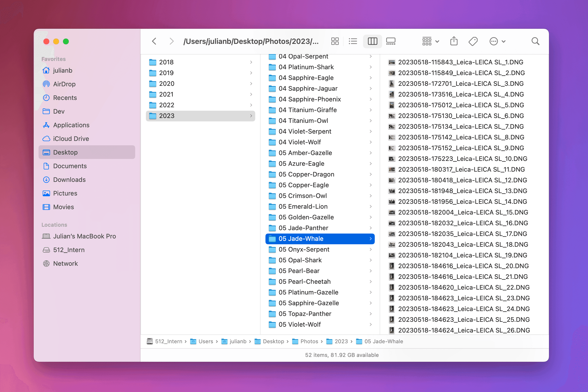Image resolution: width=588 pixels, height=392 pixels.
Task: Expand the 05 Onyx-Serpent folder
Action: [371, 249]
